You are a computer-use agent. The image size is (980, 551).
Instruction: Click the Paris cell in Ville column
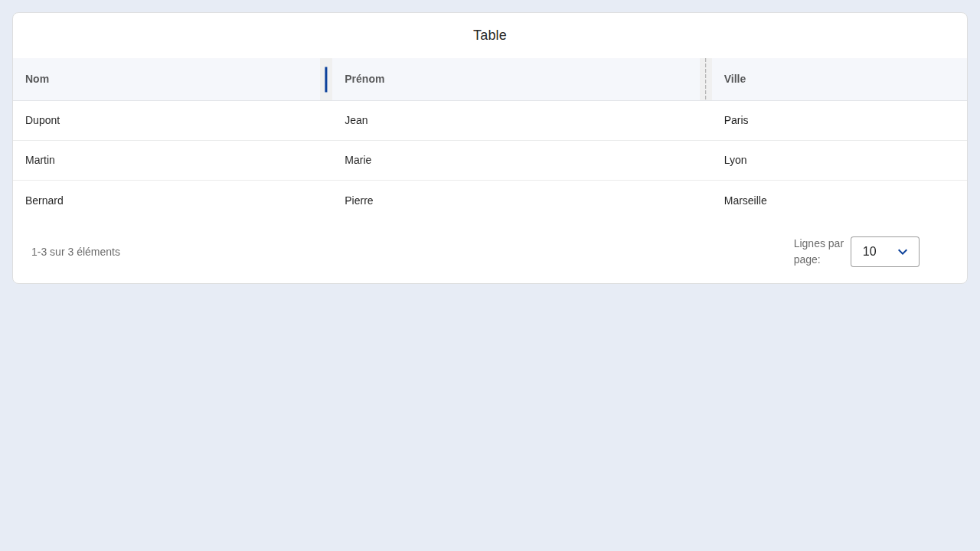pos(737,120)
